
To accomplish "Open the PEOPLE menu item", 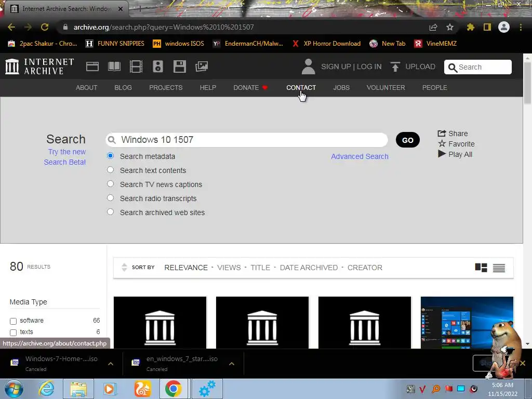I will [x=435, y=87].
